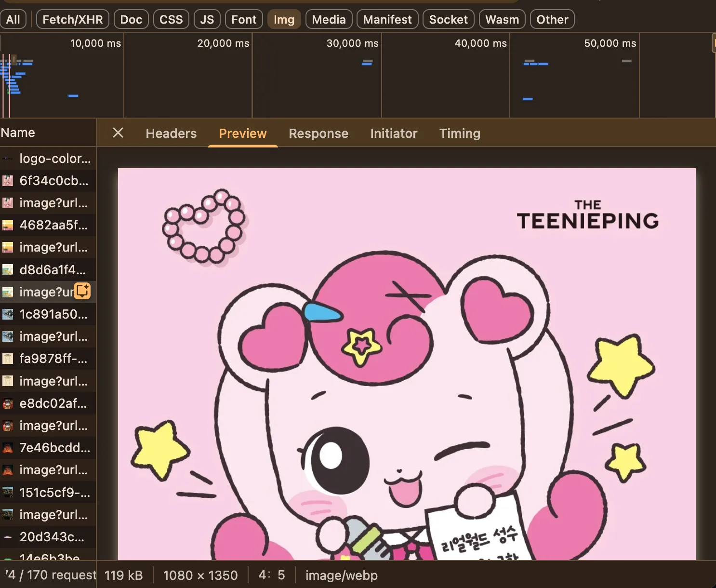Select the Preview tab
Viewport: 716px width, 588px height.
(x=242, y=133)
